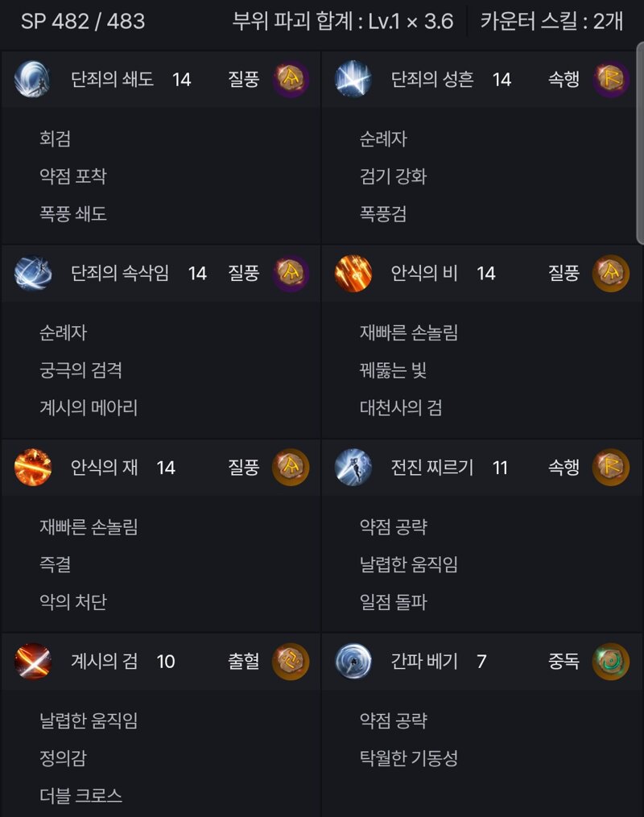Click the vertical scrollbar thumb
Image resolution: width=644 pixels, height=817 pixels.
(x=640, y=143)
